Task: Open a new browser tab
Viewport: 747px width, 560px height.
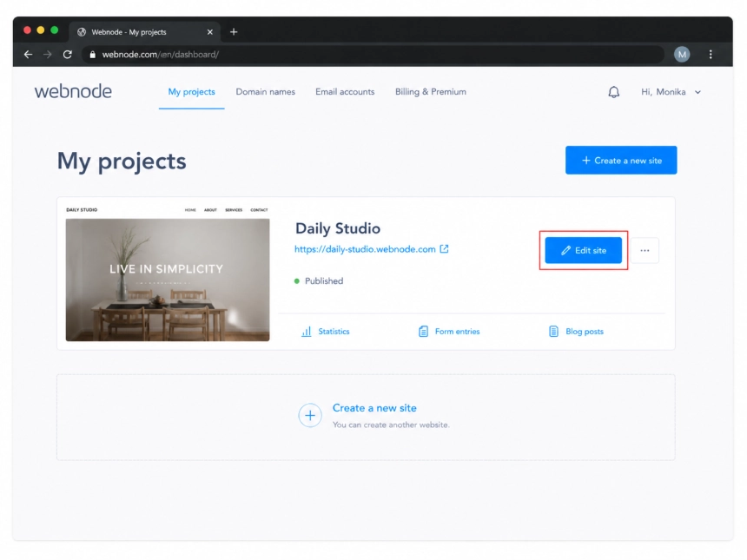Action: (234, 32)
